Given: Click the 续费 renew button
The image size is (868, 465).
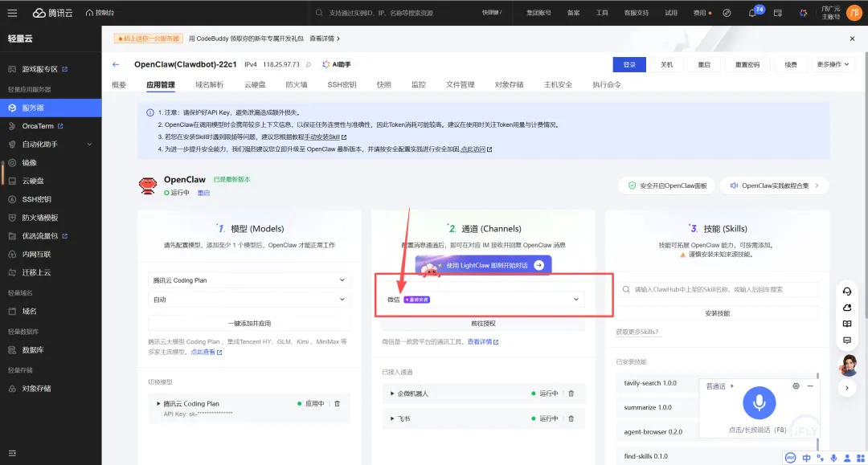Looking at the screenshot, I should tap(791, 65).
